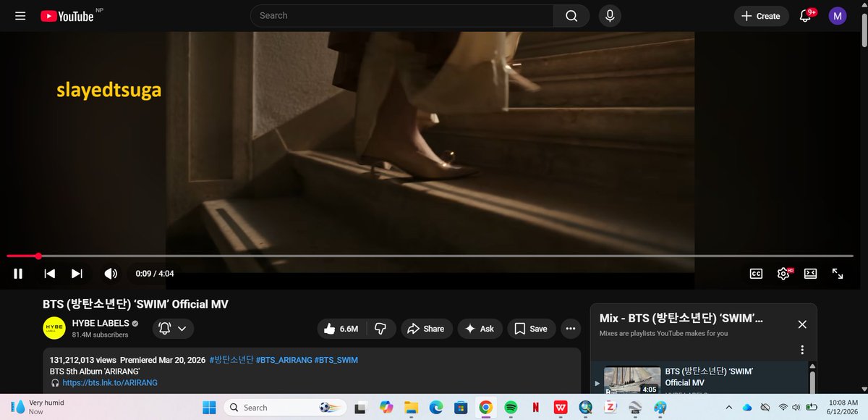Show hidden system tray icons chevron
The width and height of the screenshot is (868, 420).
[x=728, y=408]
